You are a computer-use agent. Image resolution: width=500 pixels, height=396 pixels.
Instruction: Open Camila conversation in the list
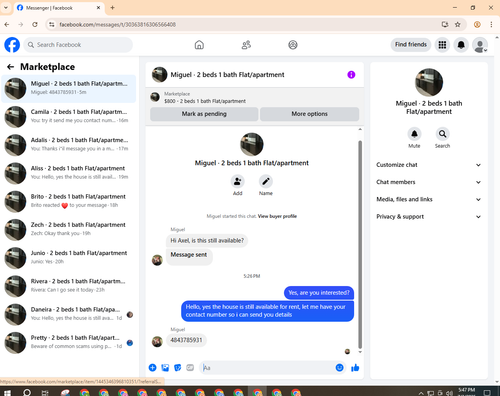[69, 117]
